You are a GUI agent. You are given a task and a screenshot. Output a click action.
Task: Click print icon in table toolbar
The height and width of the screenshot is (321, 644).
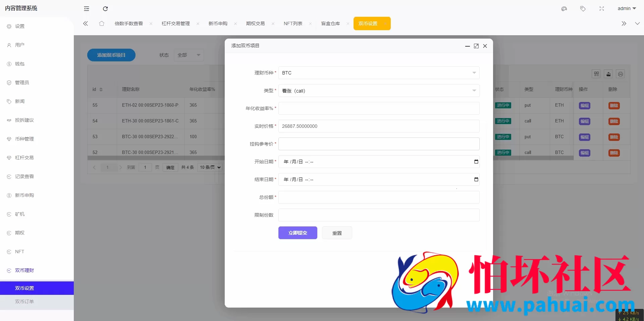[621, 74]
